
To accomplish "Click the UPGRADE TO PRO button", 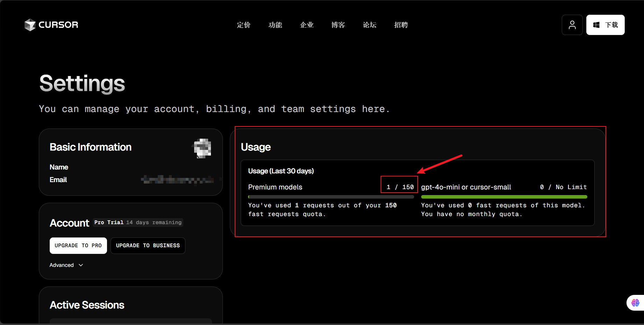I will pos(78,246).
